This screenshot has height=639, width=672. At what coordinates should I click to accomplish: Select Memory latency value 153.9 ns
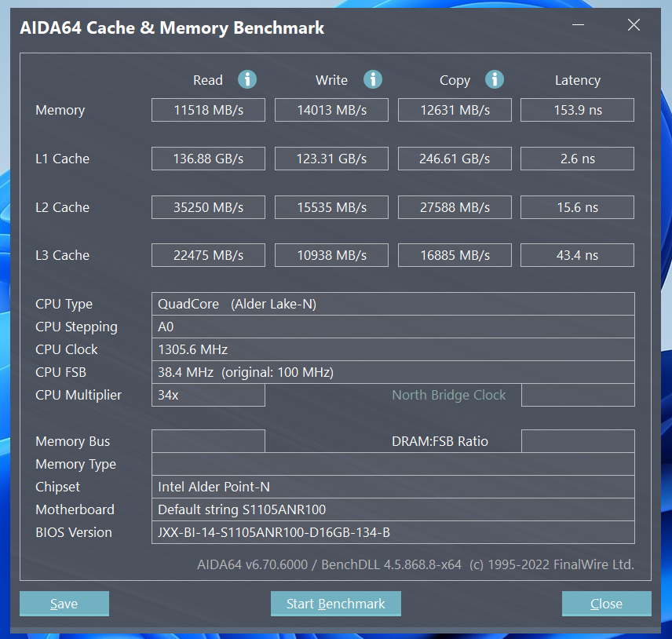point(577,110)
